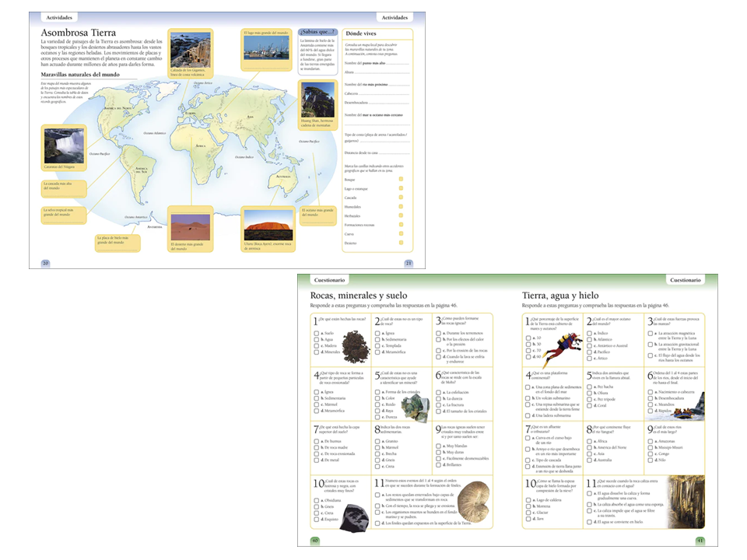Click the black obsidian rock image
This screenshot has width=747, height=560.
coord(356,517)
